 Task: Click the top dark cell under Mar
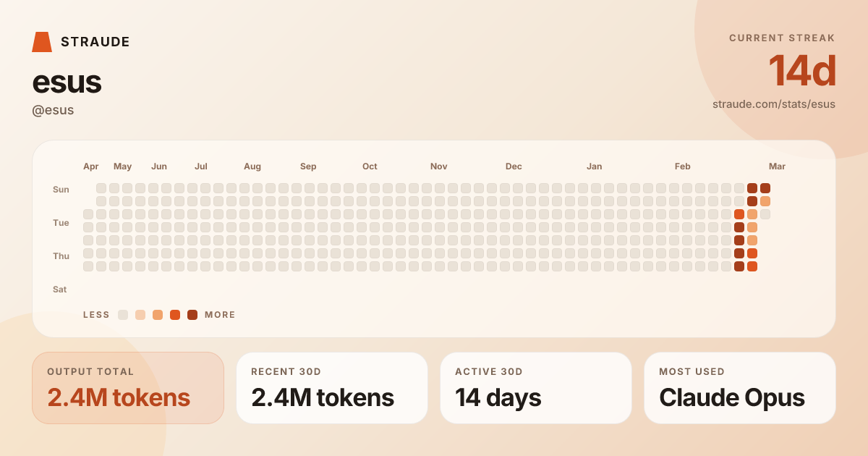[x=765, y=188]
